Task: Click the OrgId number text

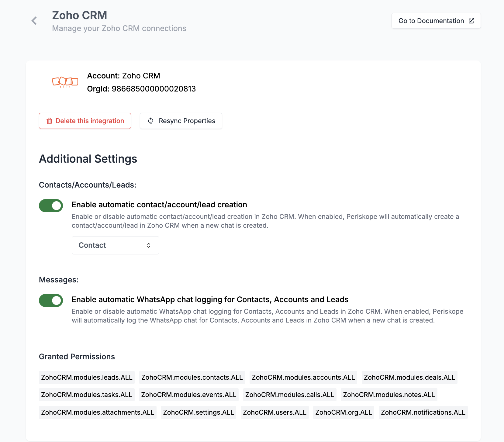Action: (154, 89)
